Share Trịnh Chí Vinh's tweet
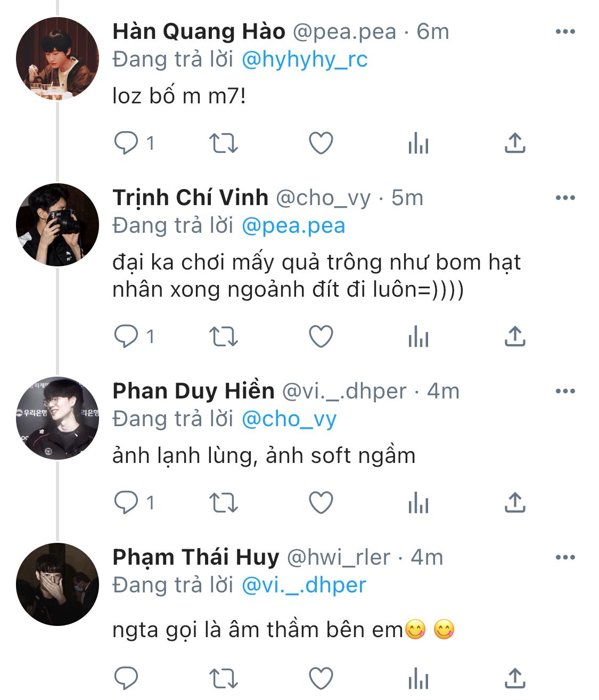599x700 pixels. 515,336
